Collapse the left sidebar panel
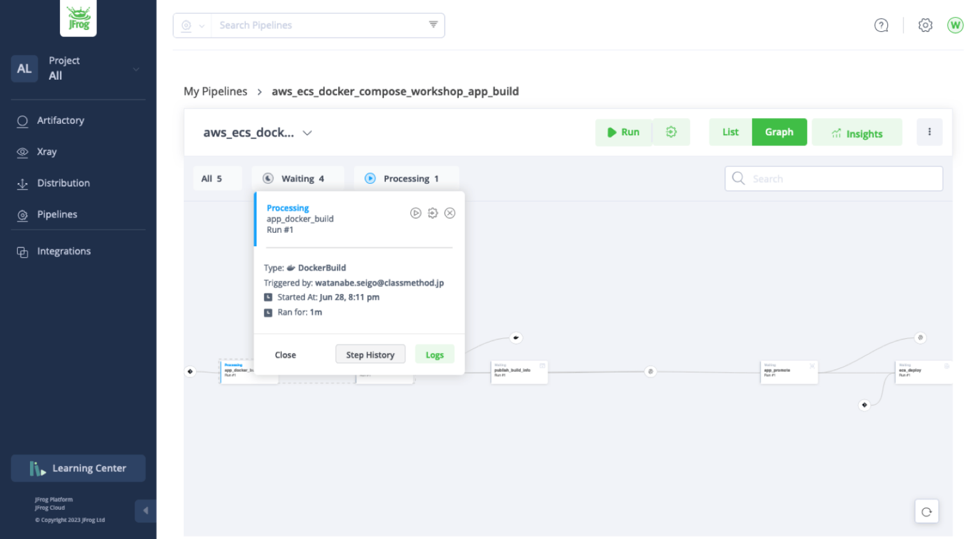Viewport: 980px width, 539px height. [145, 511]
